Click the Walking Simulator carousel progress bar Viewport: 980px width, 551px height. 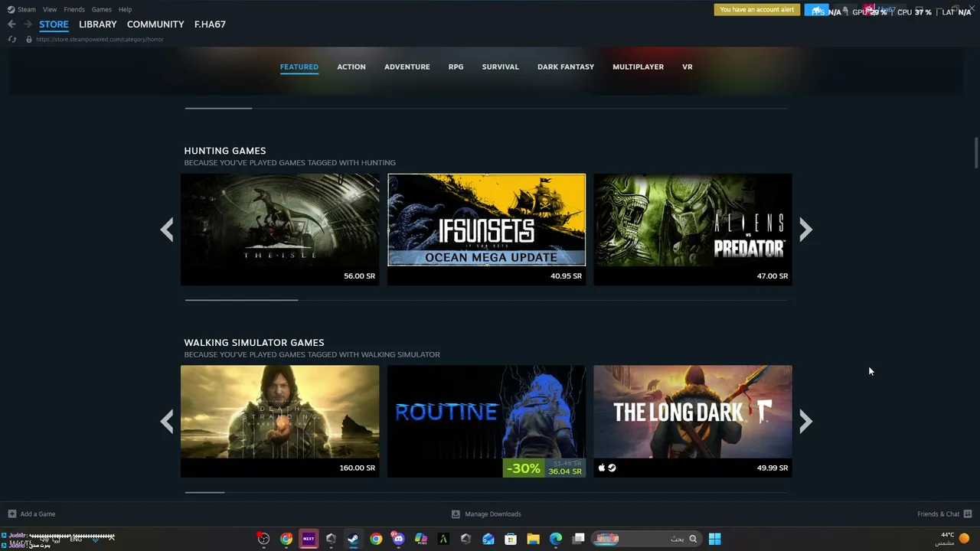pos(486,492)
